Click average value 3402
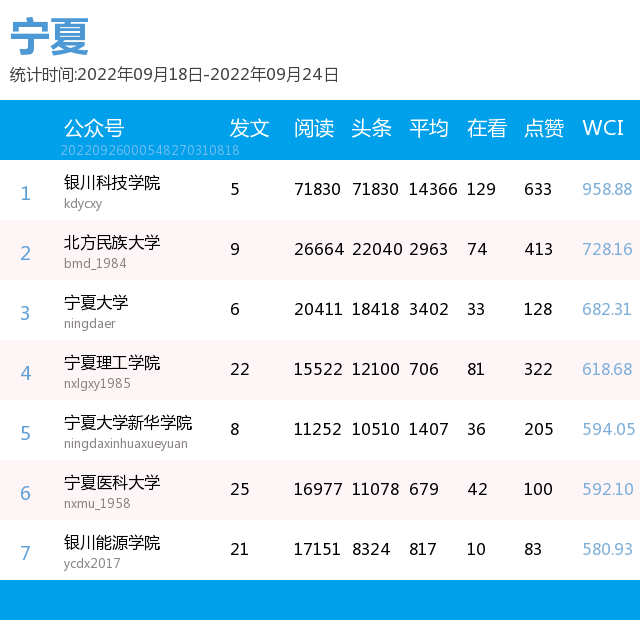The height and width of the screenshot is (620, 640). click(429, 309)
